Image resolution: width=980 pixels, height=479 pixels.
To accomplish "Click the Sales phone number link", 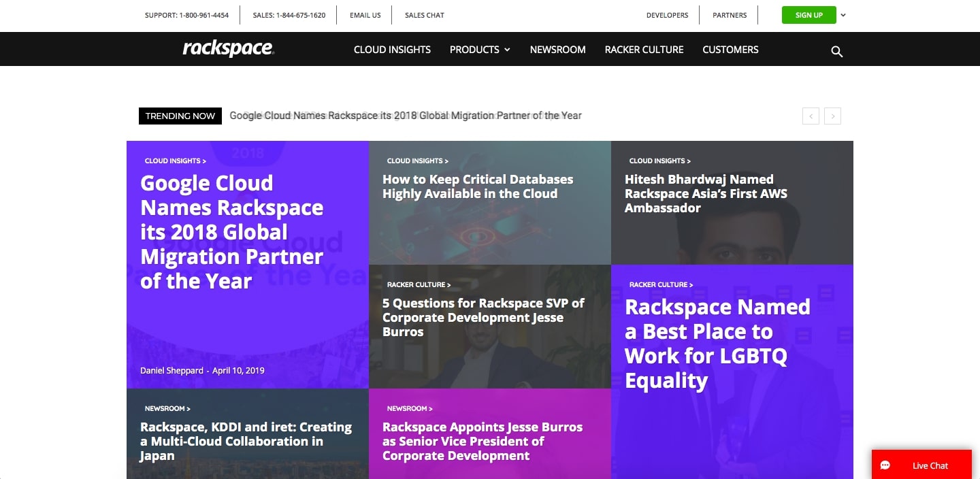I will pos(289,15).
